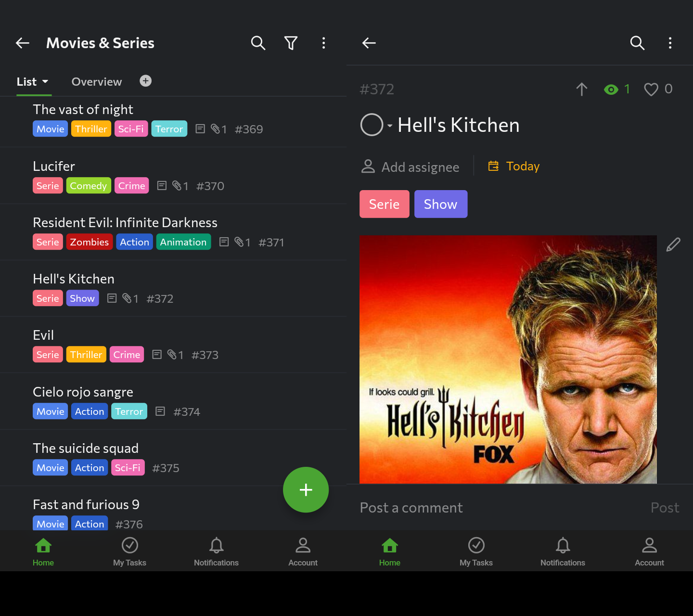
Task: Open more options in task detail panel
Action: point(670,43)
